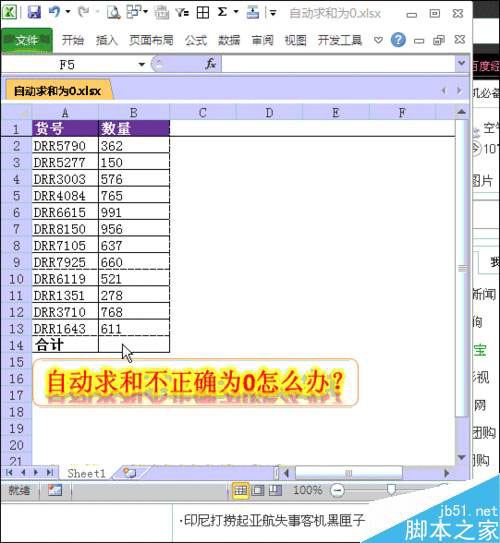
Task: Select the 自动求和为0.xlsx workbook tab
Action: [x=57, y=91]
